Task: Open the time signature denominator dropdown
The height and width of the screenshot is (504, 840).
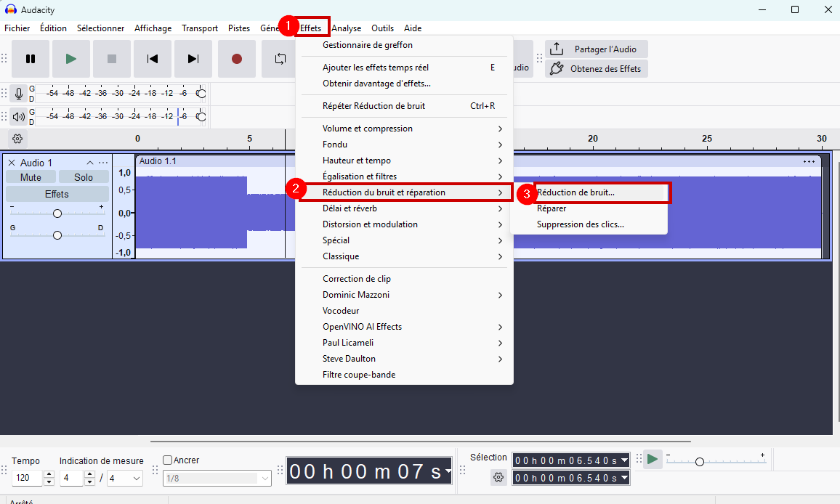Action: click(x=125, y=478)
